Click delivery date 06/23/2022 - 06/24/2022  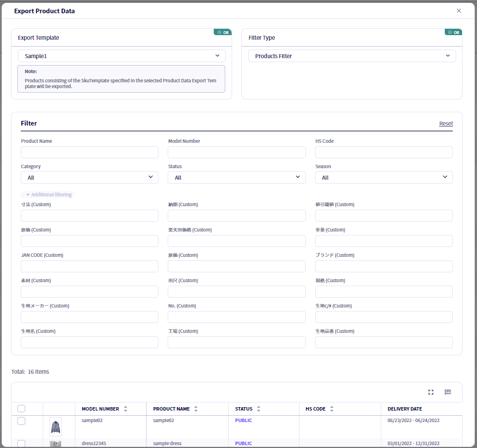414,420
